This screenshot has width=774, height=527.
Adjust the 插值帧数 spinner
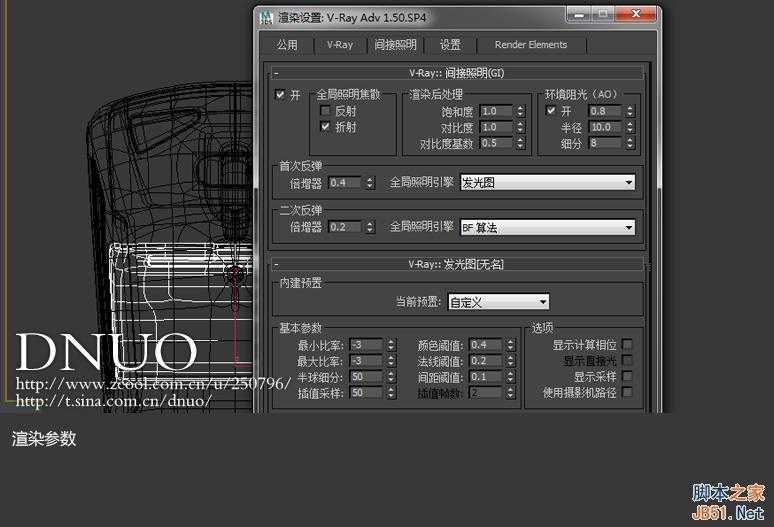click(x=510, y=393)
